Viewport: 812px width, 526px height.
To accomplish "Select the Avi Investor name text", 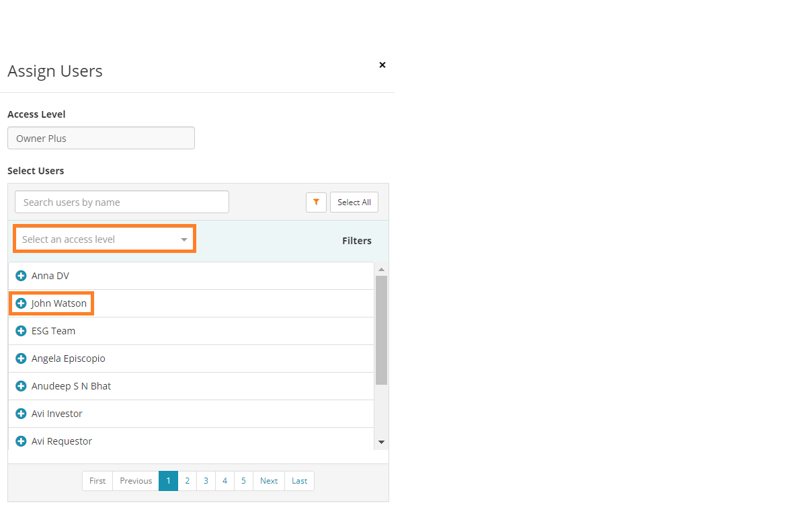I will tap(57, 414).
